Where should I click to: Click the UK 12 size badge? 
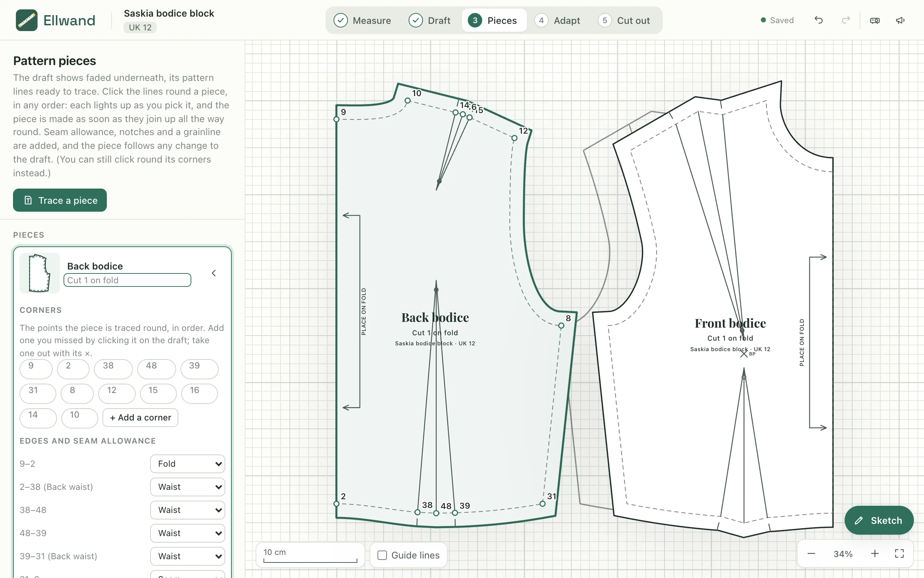coord(140,27)
